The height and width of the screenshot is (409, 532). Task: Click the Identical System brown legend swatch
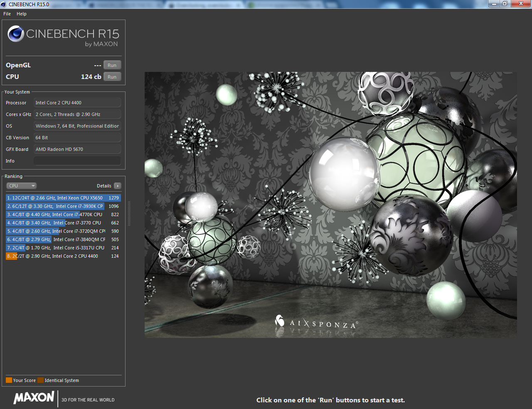[40, 380]
